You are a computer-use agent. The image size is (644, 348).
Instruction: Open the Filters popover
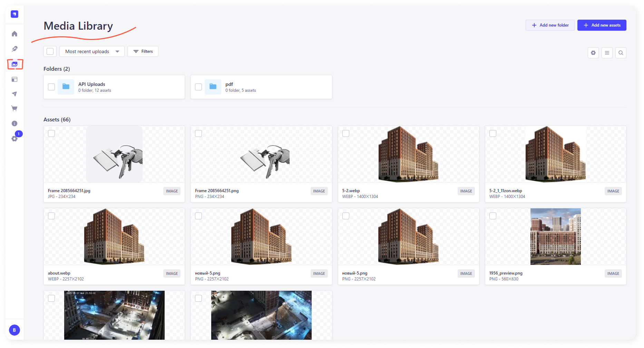tap(143, 51)
